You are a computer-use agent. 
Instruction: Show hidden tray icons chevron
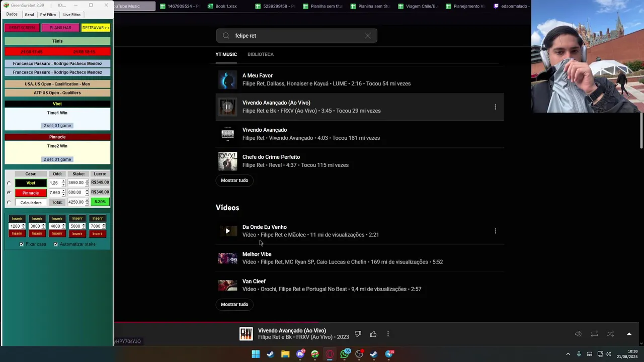pyautogui.click(x=568, y=354)
